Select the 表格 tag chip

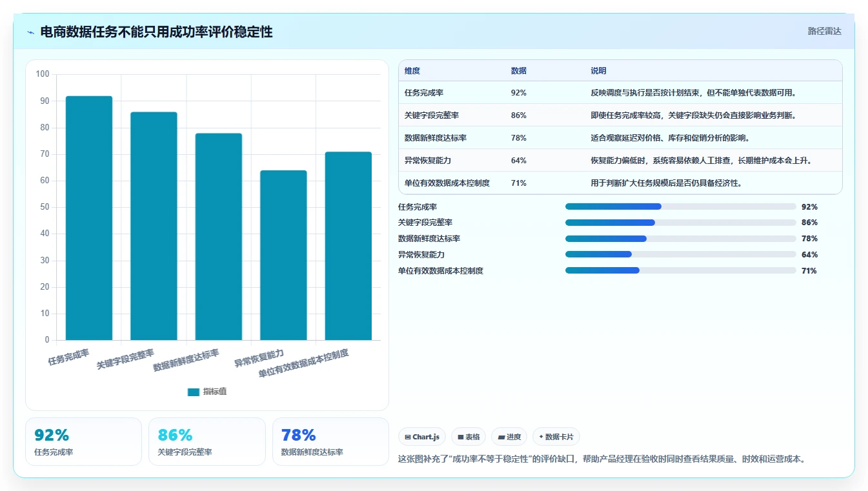pos(469,437)
